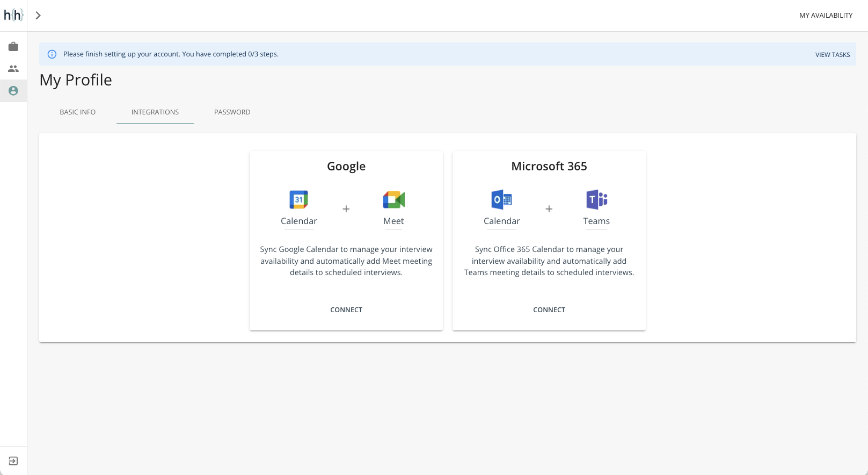Connect the Google integration
This screenshot has width=868, height=475.
point(346,310)
